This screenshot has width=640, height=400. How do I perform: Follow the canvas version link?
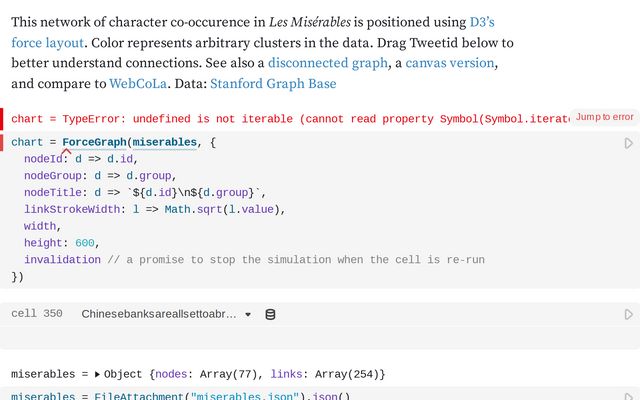coord(450,63)
